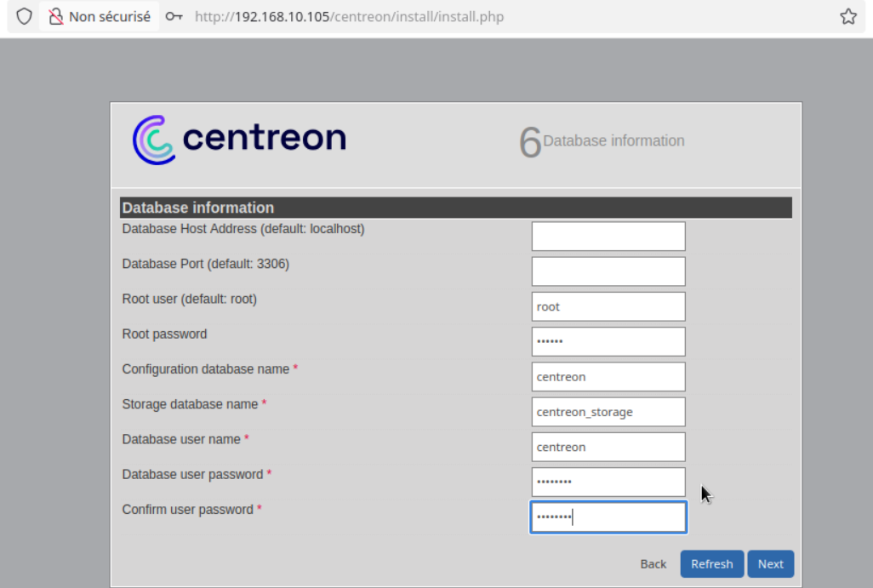Click the tracking protection shield icon
Image resolution: width=873 pixels, height=588 pixels.
point(24,16)
